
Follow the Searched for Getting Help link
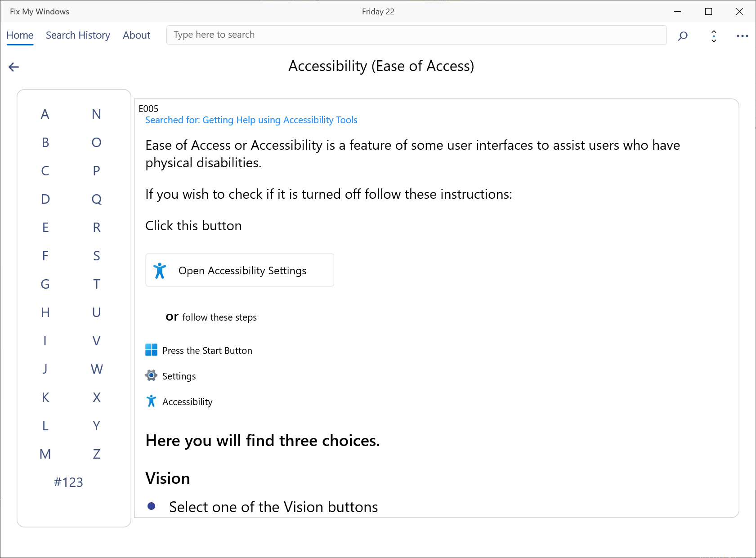tap(251, 120)
